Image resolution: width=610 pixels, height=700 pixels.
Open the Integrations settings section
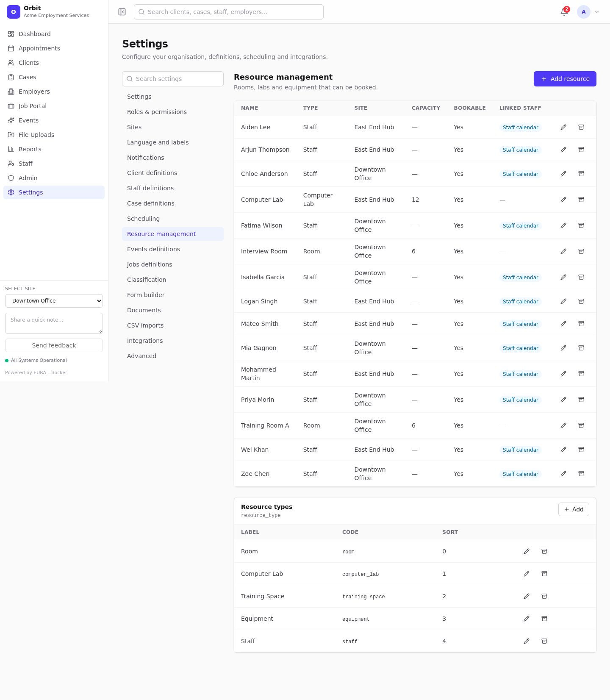pyautogui.click(x=173, y=341)
